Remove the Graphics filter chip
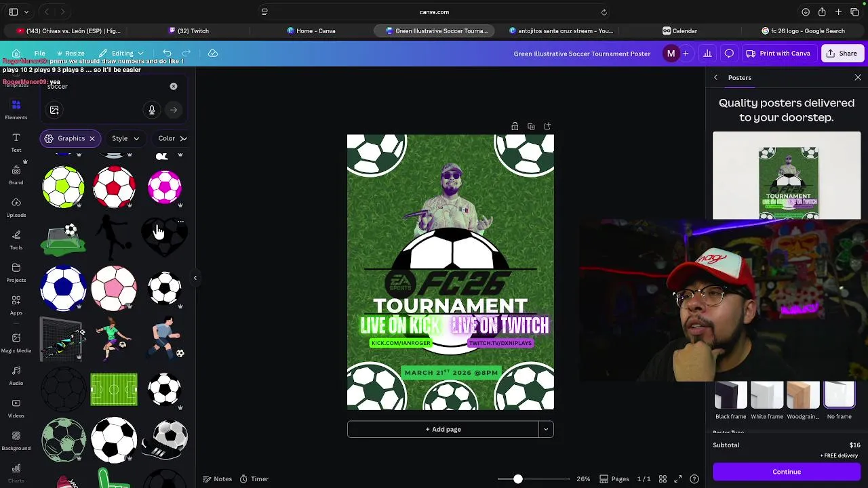Screen dimensions: 868x488 click(x=92, y=138)
